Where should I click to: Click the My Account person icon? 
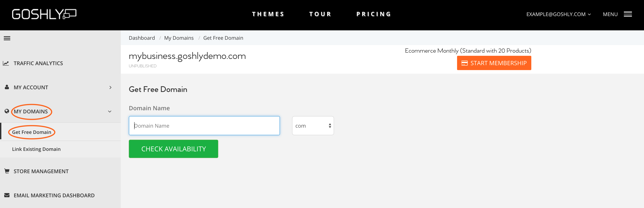point(7,87)
